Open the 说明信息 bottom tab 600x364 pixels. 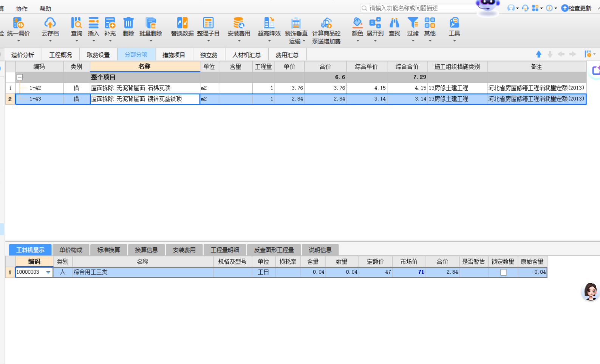pyautogui.click(x=320, y=250)
